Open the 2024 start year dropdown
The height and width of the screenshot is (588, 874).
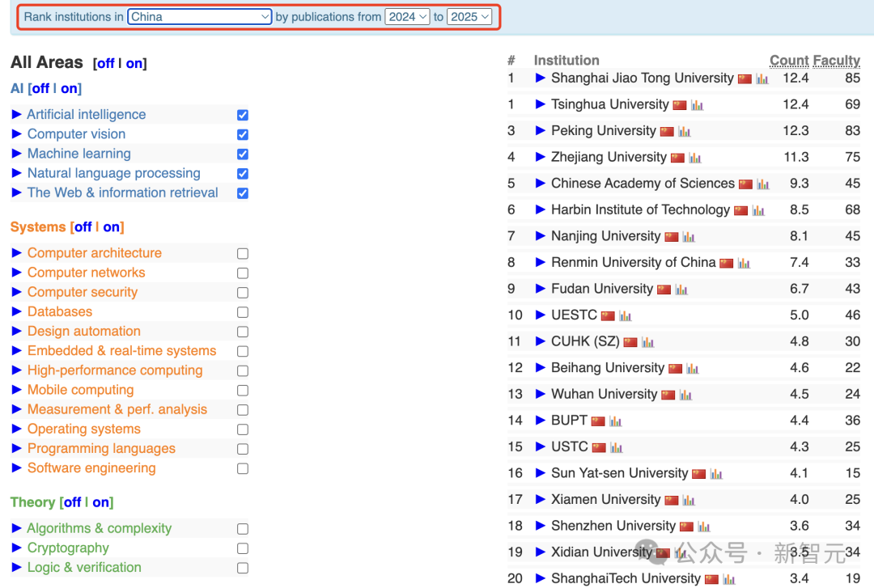tap(407, 17)
